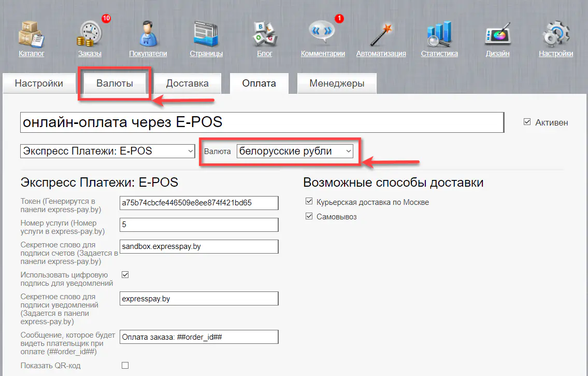Image resolution: width=588 pixels, height=376 pixels.
Task: Expand the Экспресс Платежи: E-POS selector
Action: 107,151
